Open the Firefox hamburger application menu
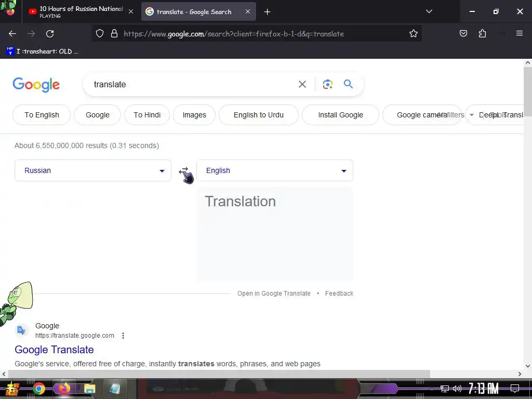The width and height of the screenshot is (532, 399). point(519,33)
